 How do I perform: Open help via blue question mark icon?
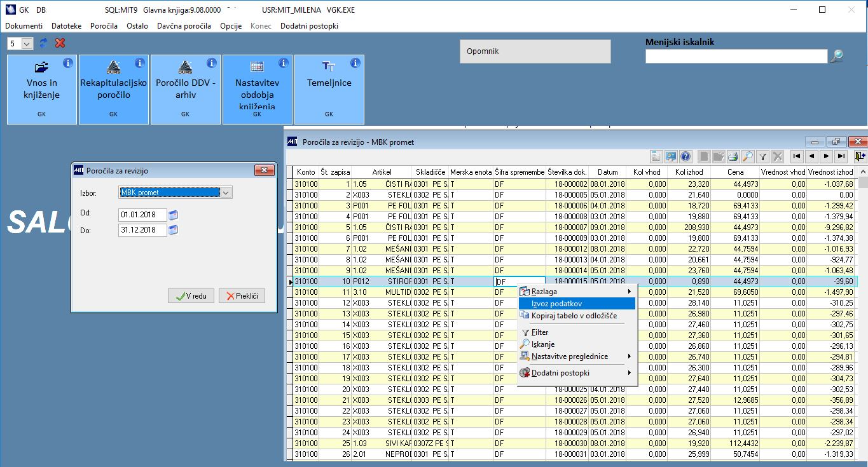685,156
